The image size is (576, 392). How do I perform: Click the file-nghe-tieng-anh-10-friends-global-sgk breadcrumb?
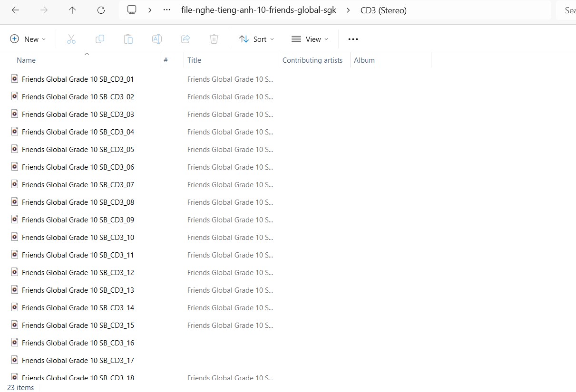(259, 10)
